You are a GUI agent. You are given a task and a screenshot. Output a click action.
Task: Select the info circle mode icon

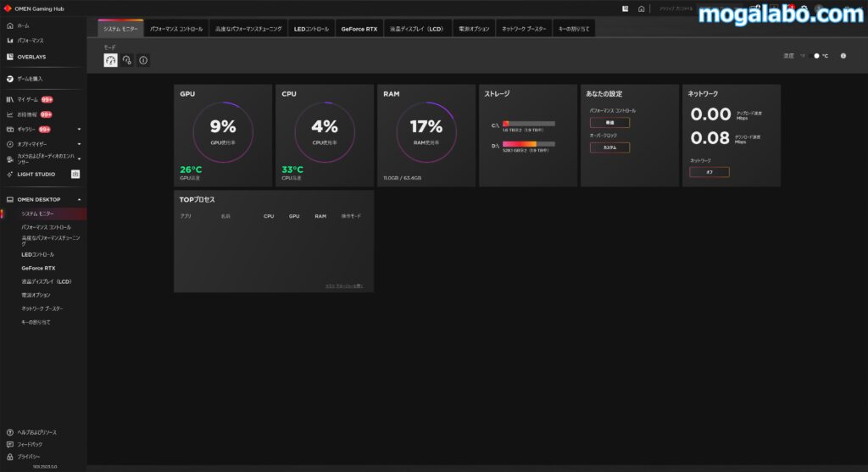(143, 60)
